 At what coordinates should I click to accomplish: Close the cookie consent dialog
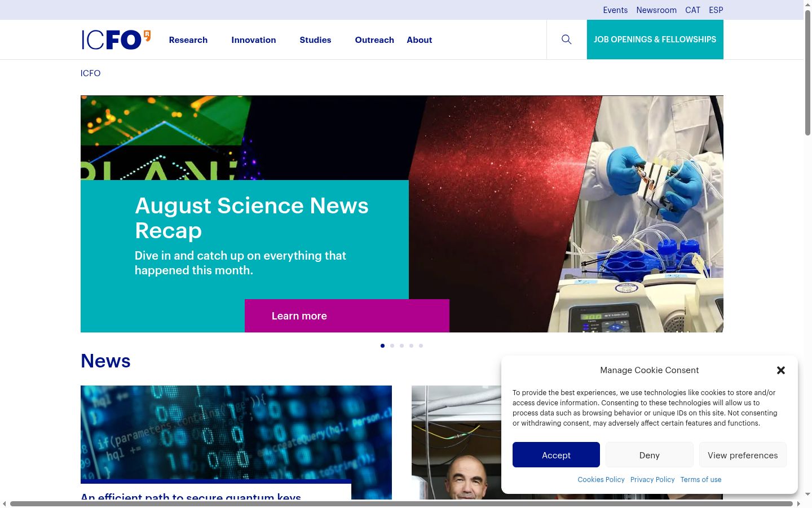pyautogui.click(x=781, y=370)
